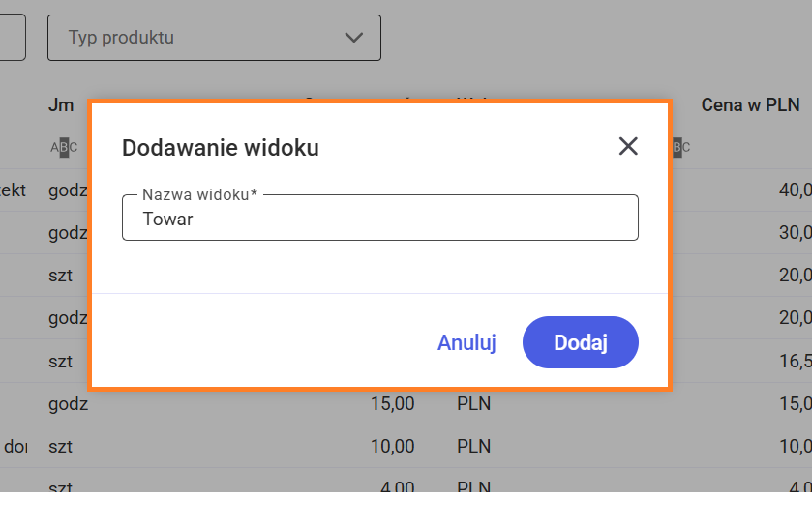Close the Dodawanie widoku dialog with X
This screenshot has width=812, height=527.
tap(628, 146)
